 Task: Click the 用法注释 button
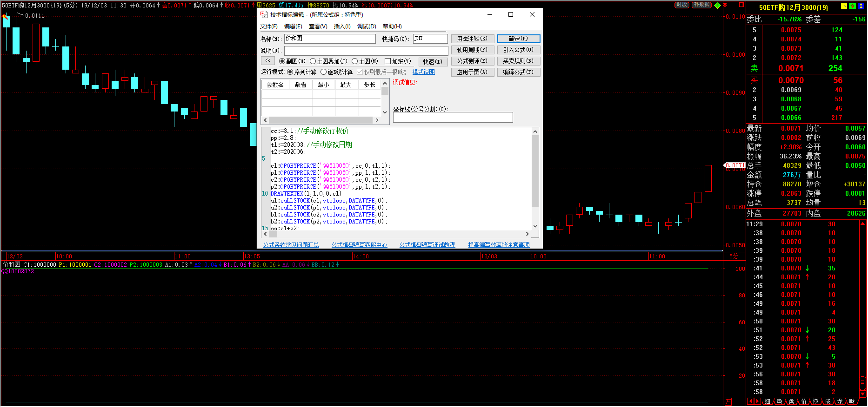473,39
